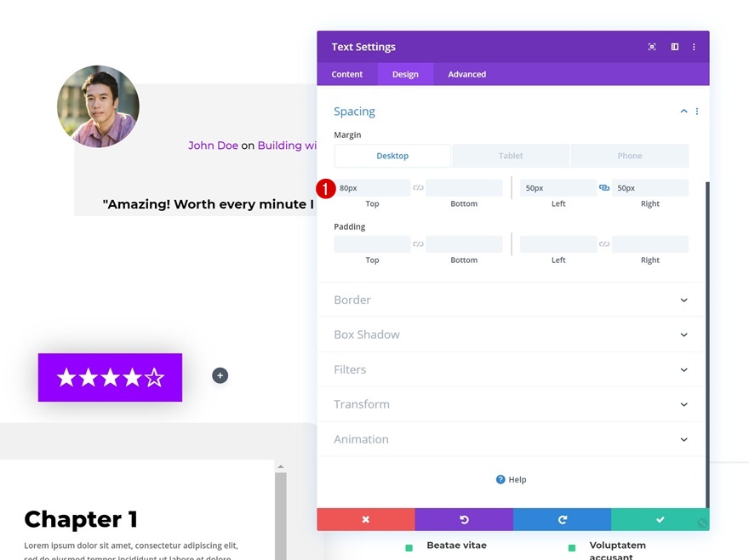Open the Building course link
The height and width of the screenshot is (560, 749).
coord(287,146)
